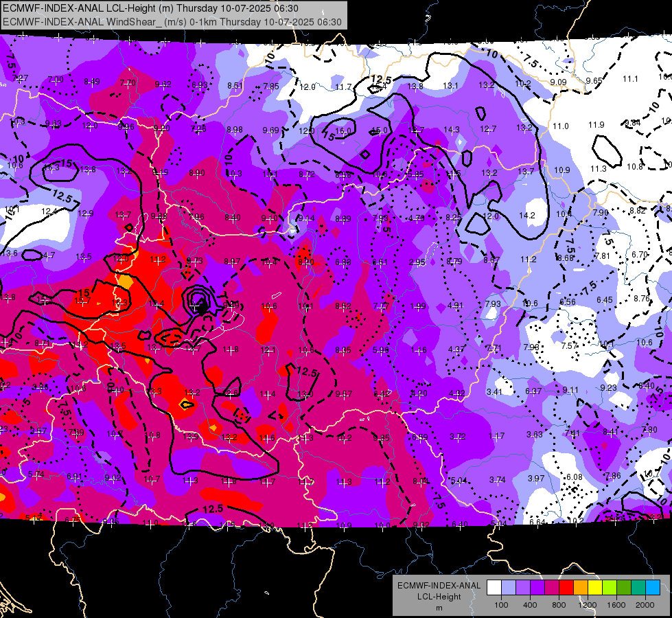
Task: Click the yellow legend color box
Action: point(595,588)
